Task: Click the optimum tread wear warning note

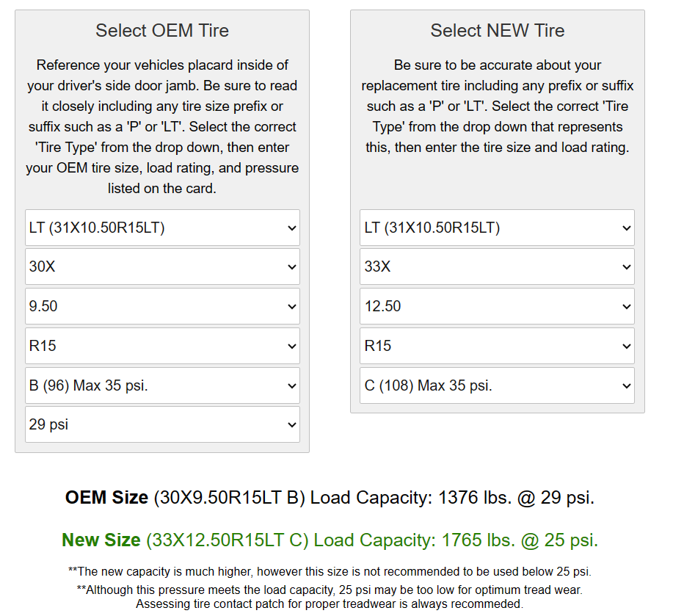Action: point(330,590)
